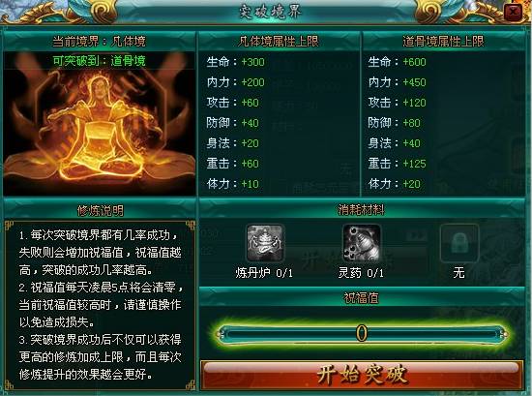Click the 灵药 0/1 count label

(361, 273)
